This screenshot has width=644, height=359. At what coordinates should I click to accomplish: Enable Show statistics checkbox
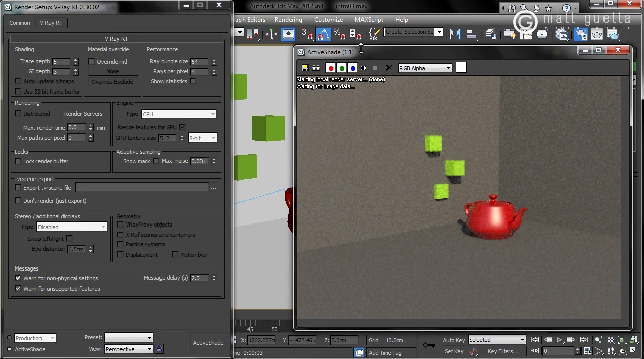click(x=193, y=81)
